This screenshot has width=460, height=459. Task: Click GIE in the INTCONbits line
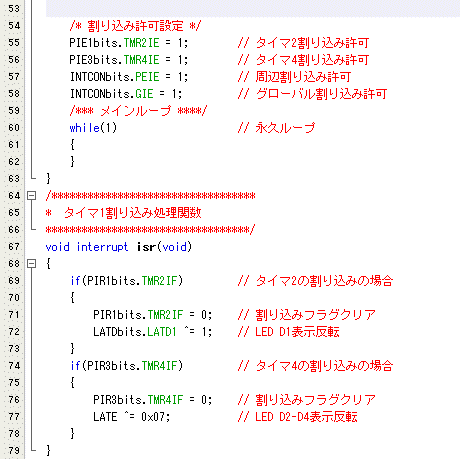click(144, 94)
